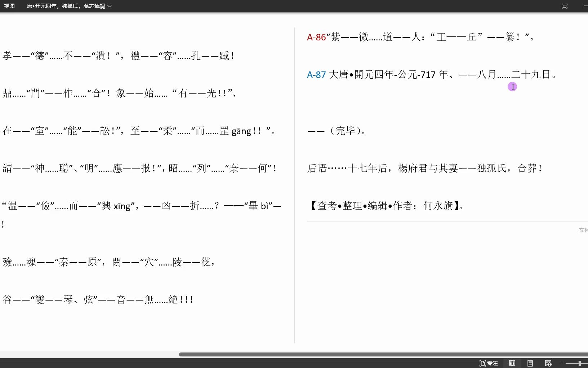Click the 后语 paragraph about 合葬

point(425,168)
